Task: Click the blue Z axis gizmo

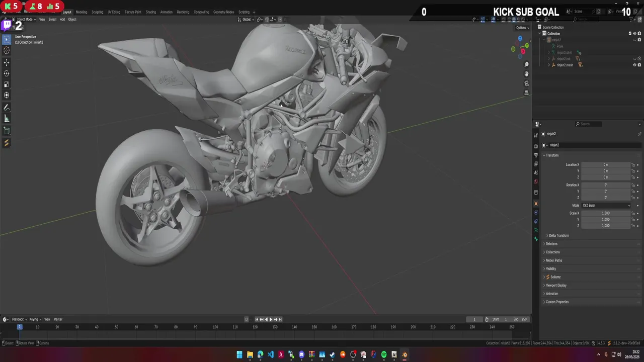Action: tap(520, 38)
